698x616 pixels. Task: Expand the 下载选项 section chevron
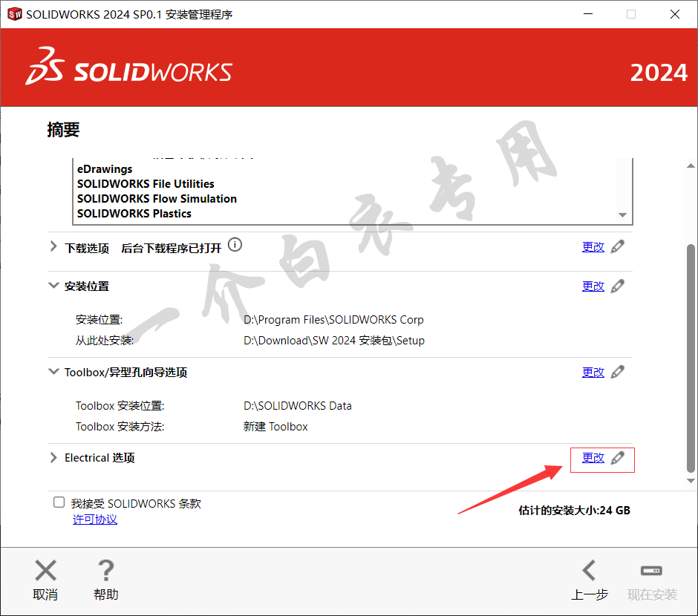53,246
